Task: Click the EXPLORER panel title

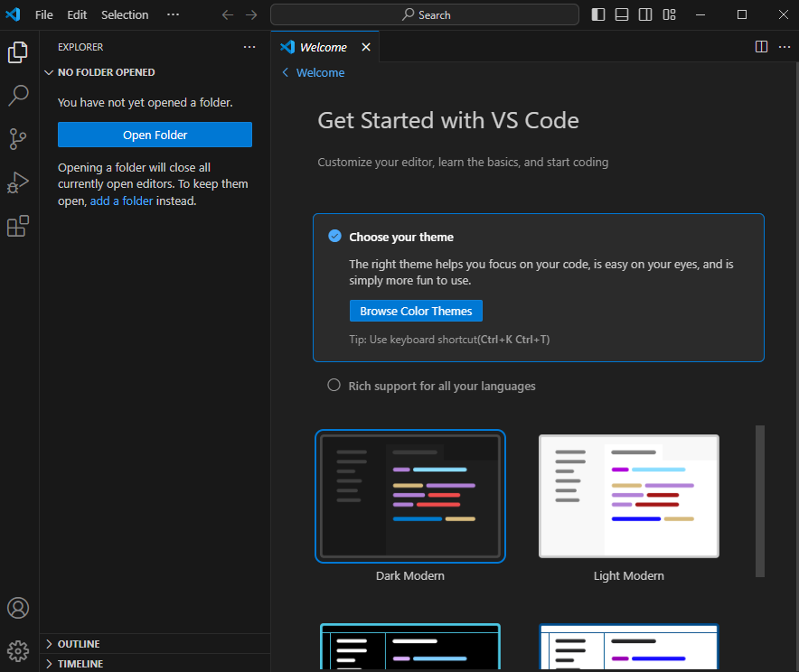Action: tap(80, 47)
